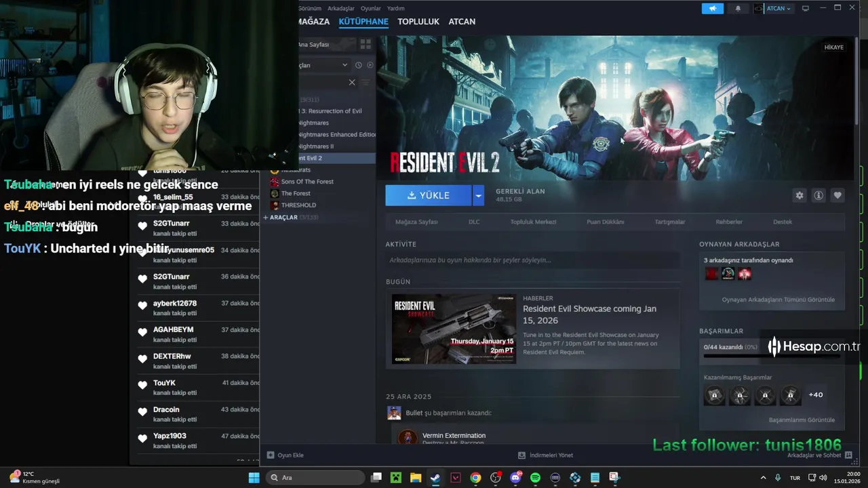Screen dimensions: 868x488
Task: Clear the library search field
Action: coord(352,82)
